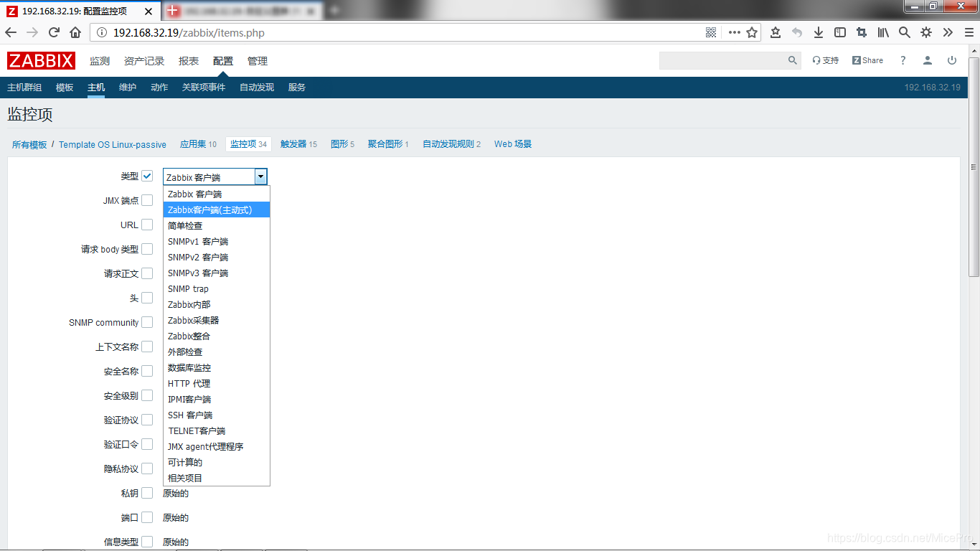The width and height of the screenshot is (980, 551).
Task: Check the 安全名称 checkbox
Action: [147, 371]
